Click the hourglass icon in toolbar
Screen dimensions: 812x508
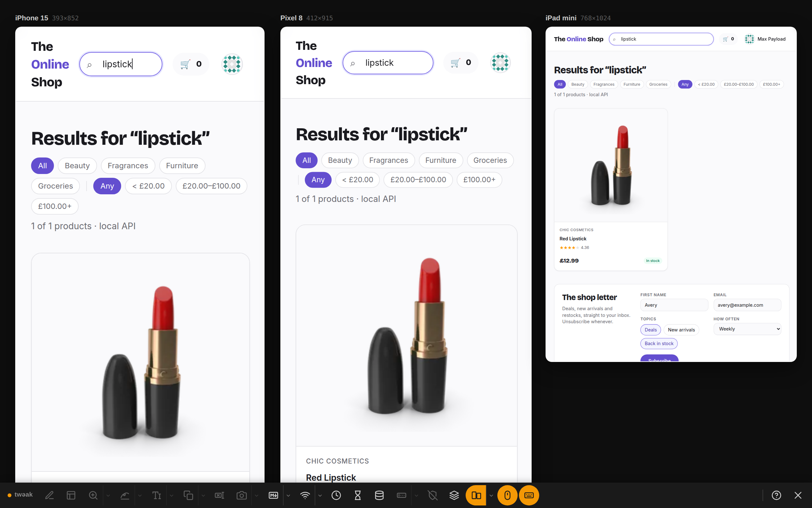pos(358,495)
